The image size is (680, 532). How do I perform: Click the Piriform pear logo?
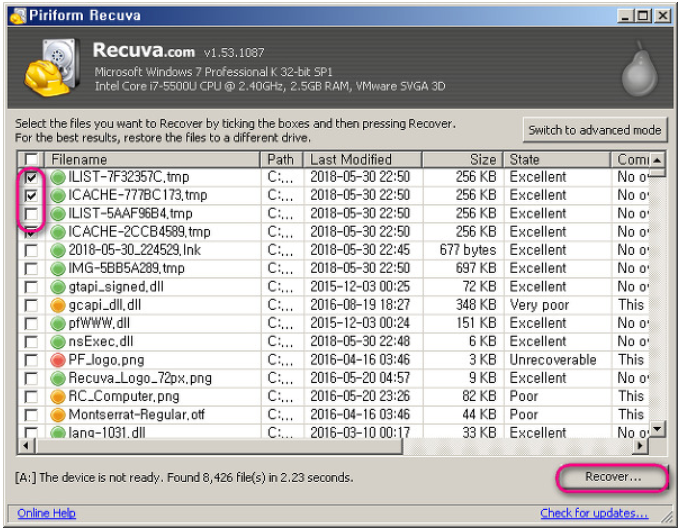pyautogui.click(x=640, y=69)
